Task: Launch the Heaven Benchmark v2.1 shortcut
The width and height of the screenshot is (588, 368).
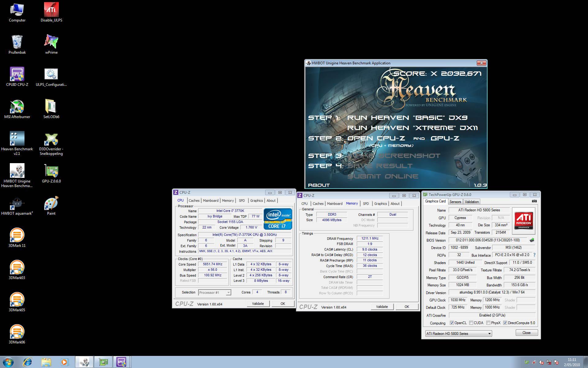Action: click(17, 143)
